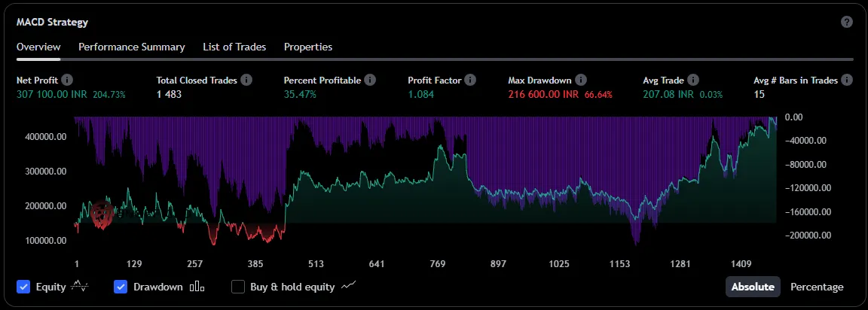Switch to the Performance Summary tab
This screenshot has width=868, height=310.
click(132, 47)
